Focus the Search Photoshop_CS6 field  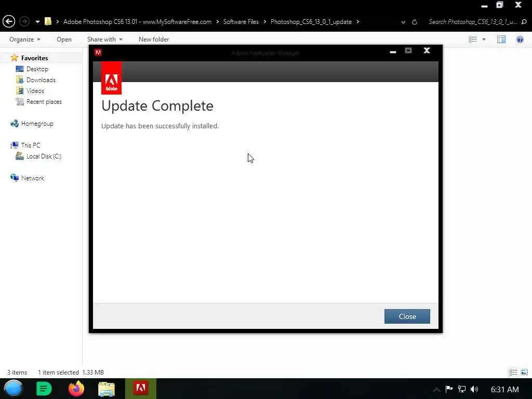tap(473, 22)
